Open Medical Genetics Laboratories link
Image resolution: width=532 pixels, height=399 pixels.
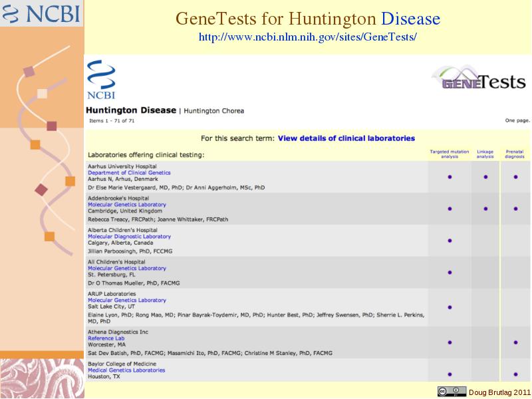click(x=126, y=370)
